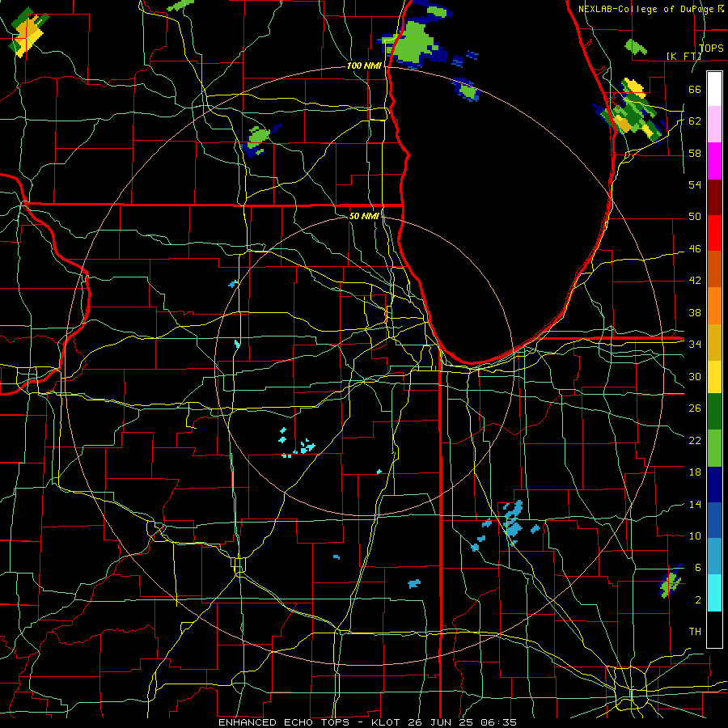The image size is (728, 728).
Task: Select the navy blue legend band near 18
Action: [714, 485]
